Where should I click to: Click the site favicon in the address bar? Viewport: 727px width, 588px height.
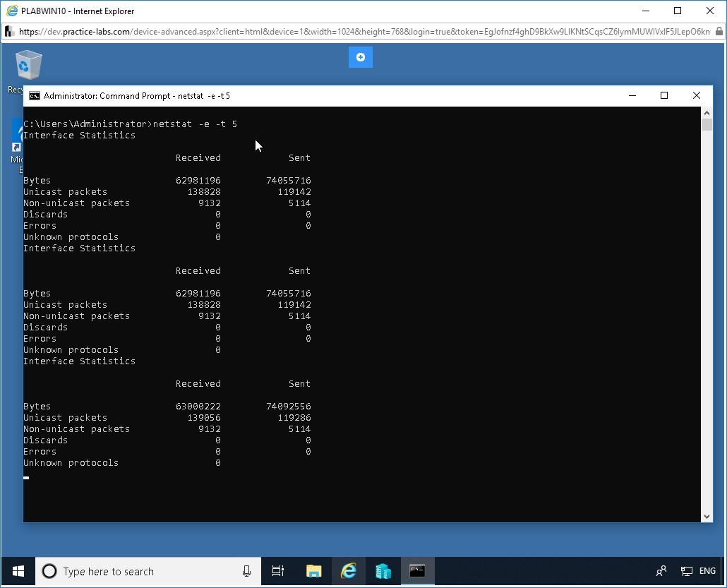9,32
